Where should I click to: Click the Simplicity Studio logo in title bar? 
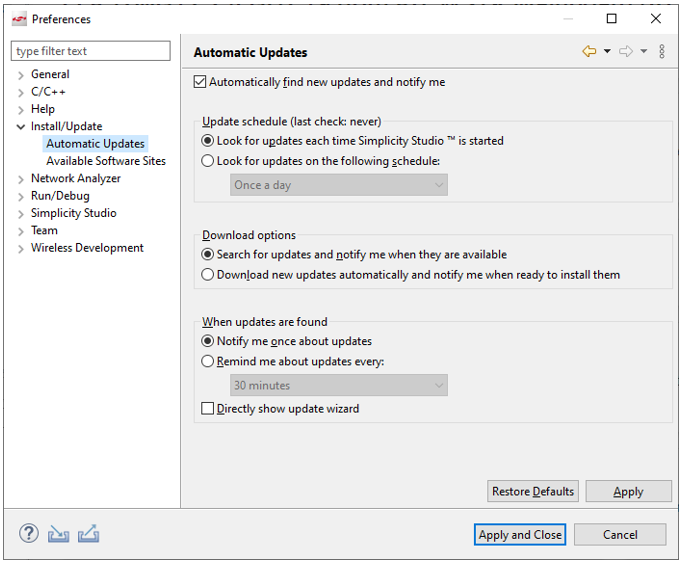(19, 19)
